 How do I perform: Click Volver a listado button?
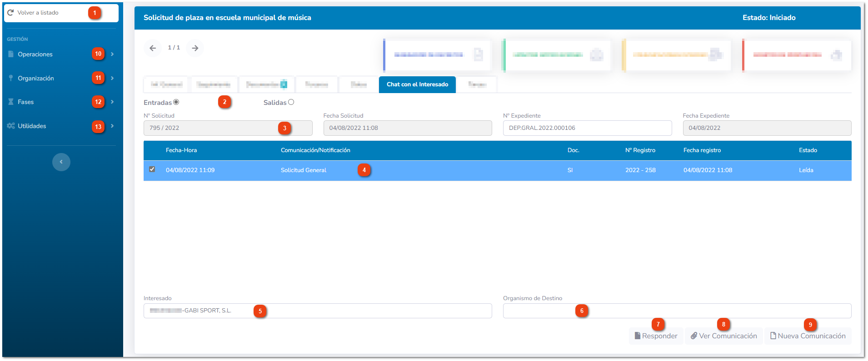(x=61, y=13)
